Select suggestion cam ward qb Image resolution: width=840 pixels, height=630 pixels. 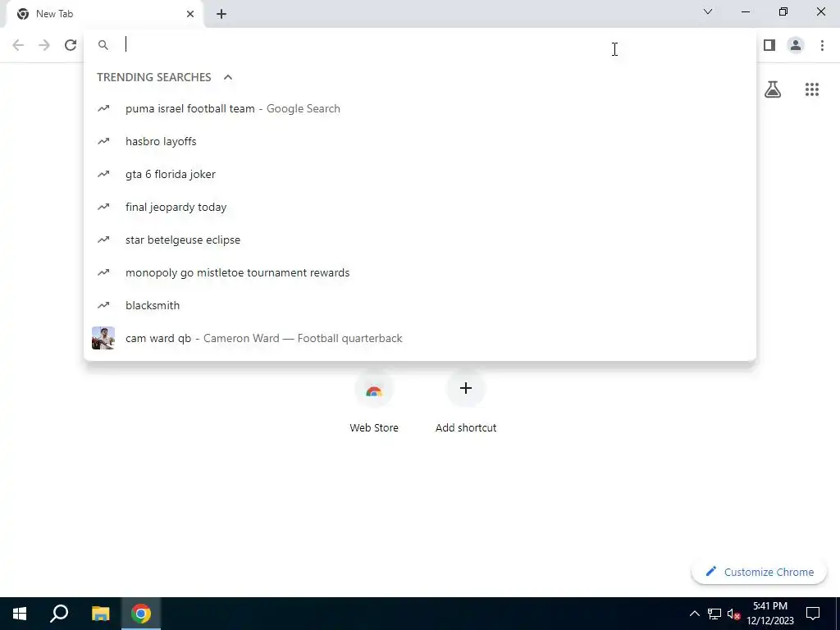(420, 338)
